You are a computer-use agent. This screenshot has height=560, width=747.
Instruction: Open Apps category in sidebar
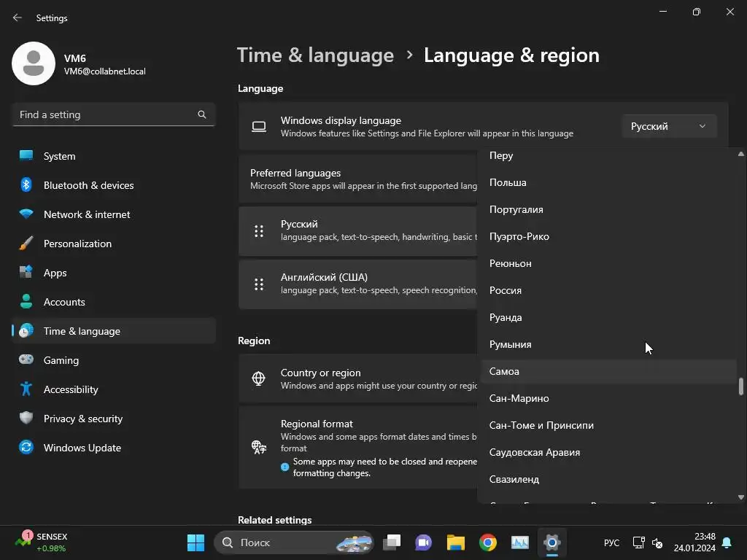coord(114,273)
